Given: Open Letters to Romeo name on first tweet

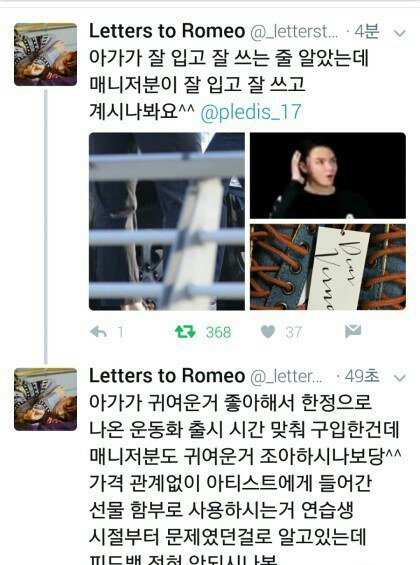Looking at the screenshot, I should coord(167,31).
